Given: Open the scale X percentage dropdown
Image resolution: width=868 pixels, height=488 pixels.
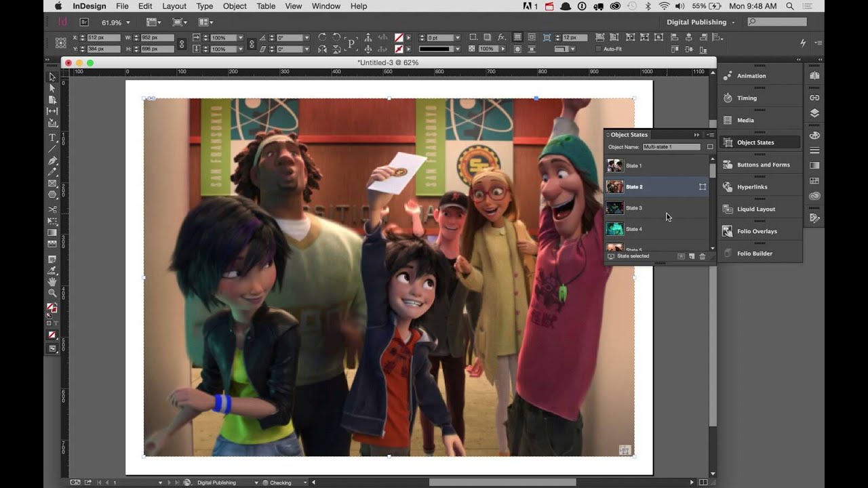Looking at the screenshot, I should [239, 38].
